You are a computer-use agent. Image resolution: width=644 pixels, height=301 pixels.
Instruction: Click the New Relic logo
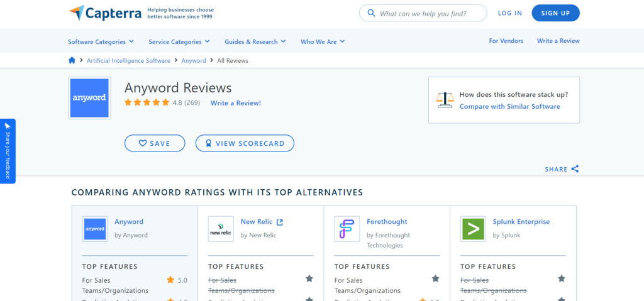coord(221,229)
